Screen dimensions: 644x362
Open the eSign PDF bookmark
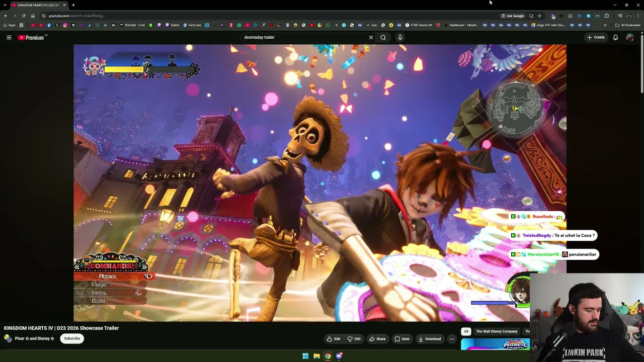549,25
